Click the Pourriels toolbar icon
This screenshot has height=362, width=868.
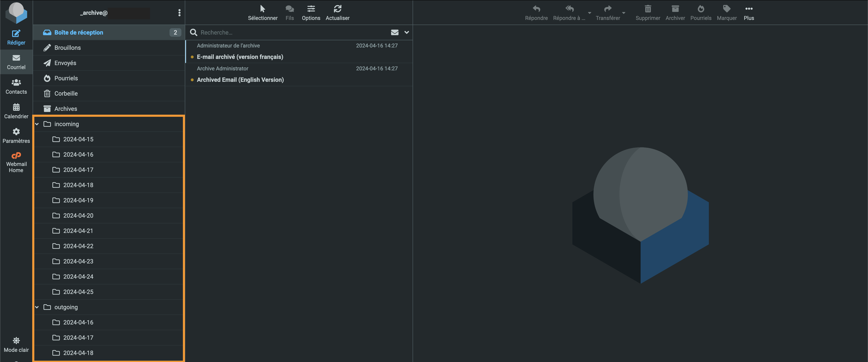pos(701,13)
